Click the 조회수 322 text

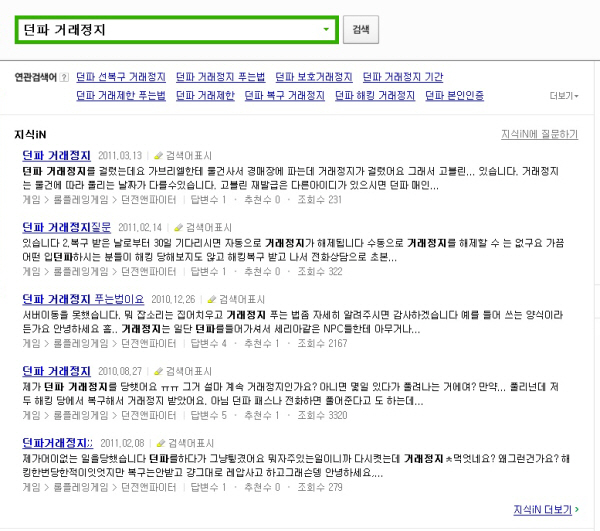tap(320, 272)
